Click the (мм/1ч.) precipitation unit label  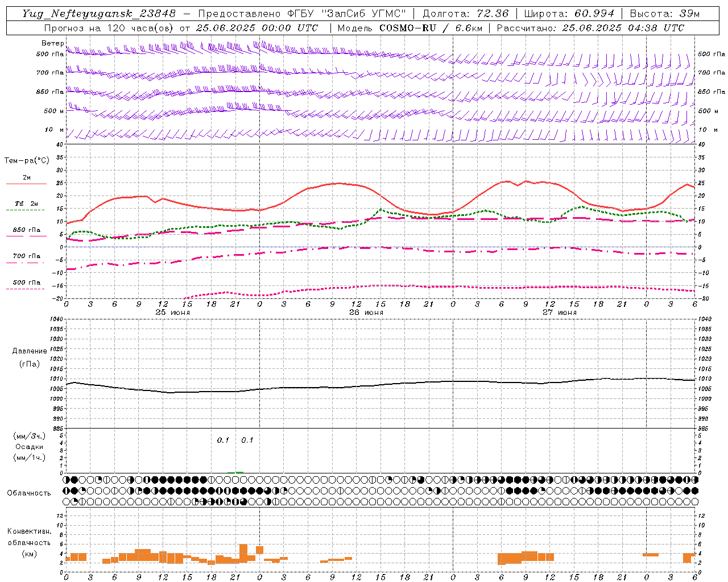point(30,458)
